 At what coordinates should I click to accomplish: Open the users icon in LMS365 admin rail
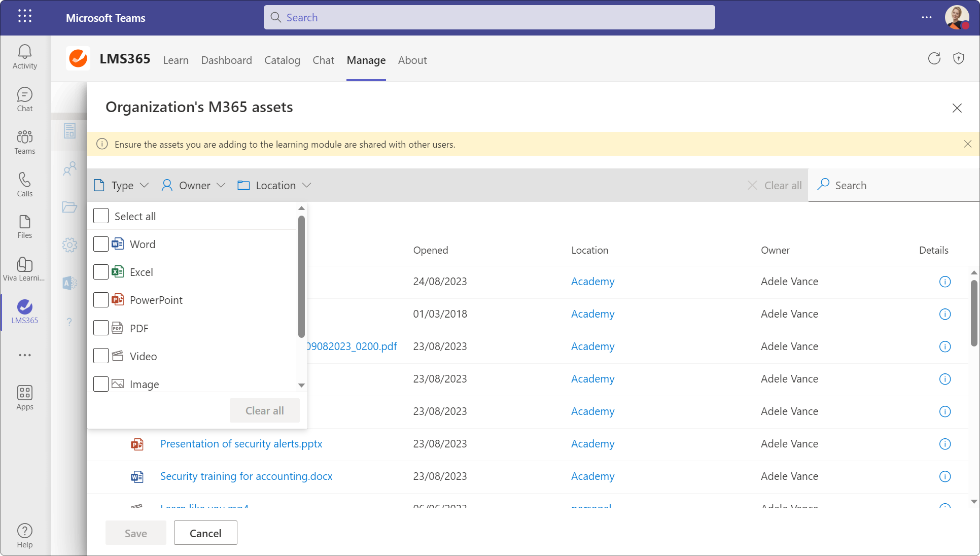tap(69, 169)
